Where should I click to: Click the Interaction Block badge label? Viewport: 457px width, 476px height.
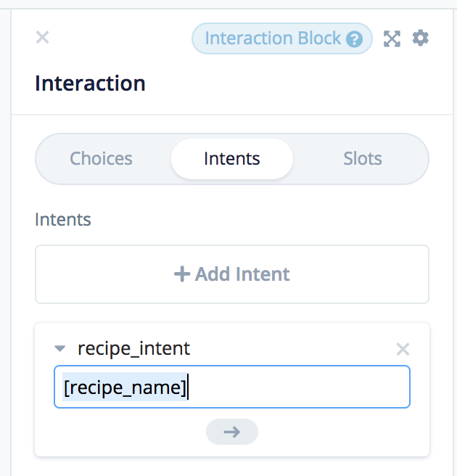point(273,38)
